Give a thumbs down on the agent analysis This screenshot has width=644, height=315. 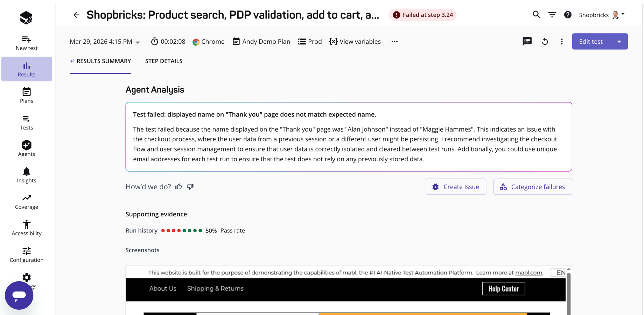click(x=190, y=187)
